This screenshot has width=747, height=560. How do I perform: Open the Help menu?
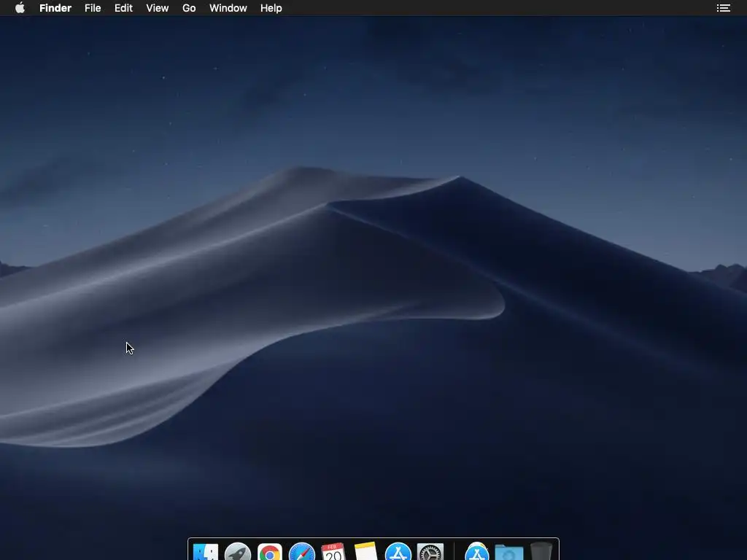coord(271,8)
